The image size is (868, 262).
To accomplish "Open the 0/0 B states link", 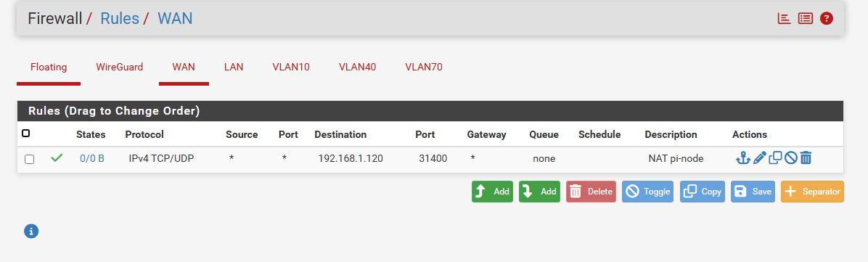I will [x=92, y=158].
